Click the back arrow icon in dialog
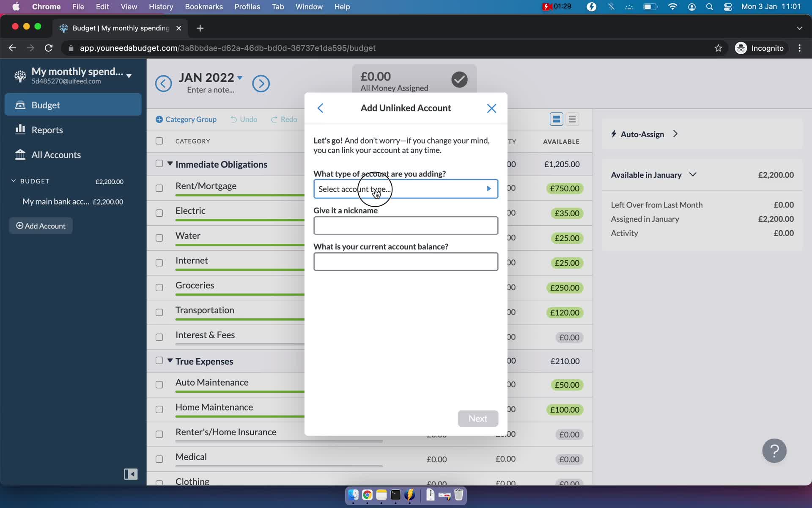812x508 pixels. tap(320, 108)
